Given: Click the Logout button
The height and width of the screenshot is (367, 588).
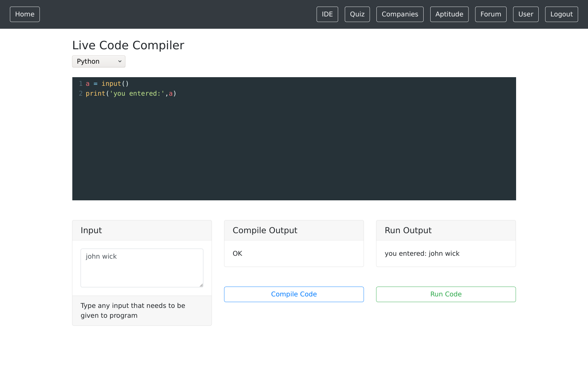Looking at the screenshot, I should click(x=561, y=14).
